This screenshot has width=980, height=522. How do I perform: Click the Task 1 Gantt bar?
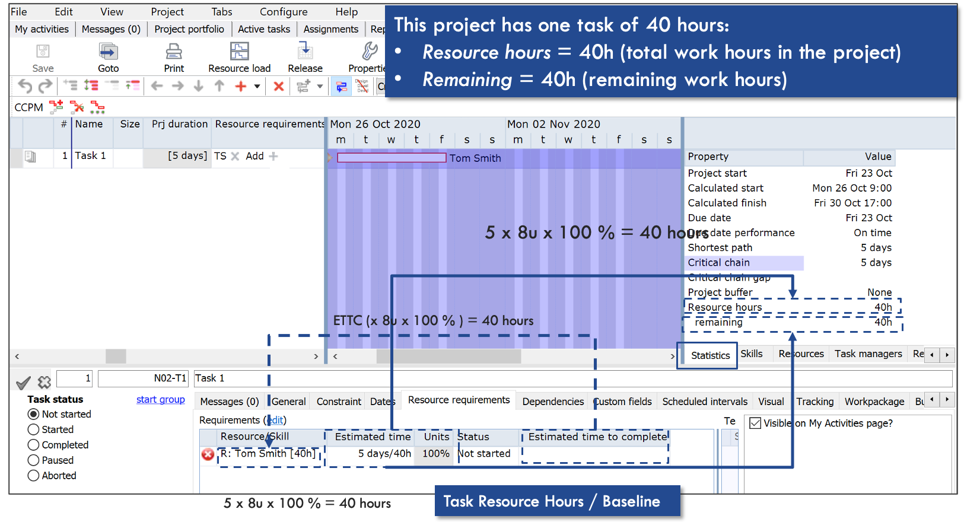(x=392, y=158)
